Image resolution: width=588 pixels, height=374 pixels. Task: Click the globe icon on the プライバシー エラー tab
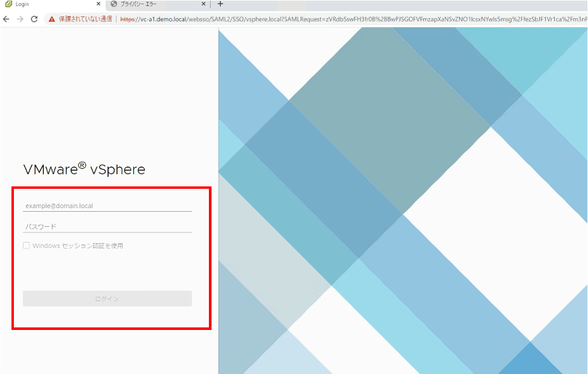(115, 4)
